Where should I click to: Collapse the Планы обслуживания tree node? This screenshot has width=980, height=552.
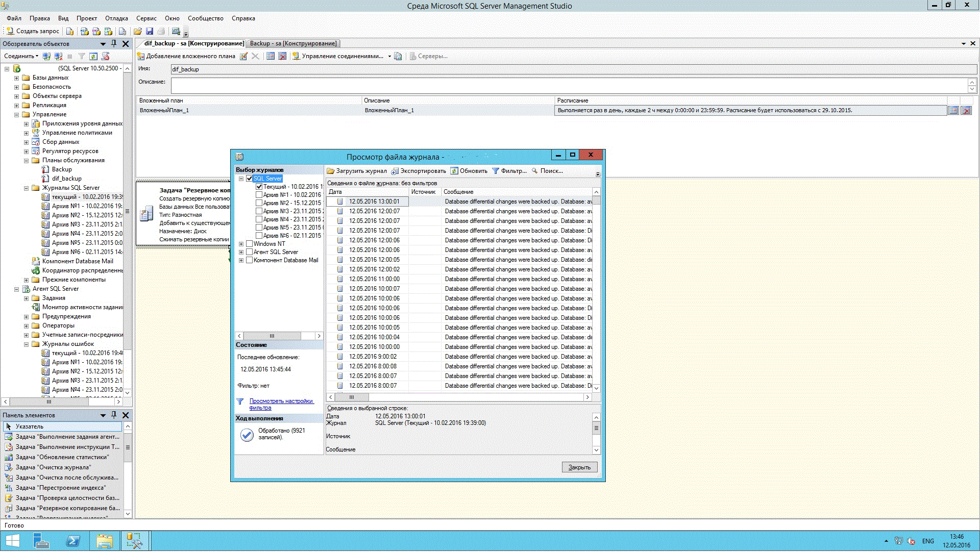pyautogui.click(x=26, y=161)
